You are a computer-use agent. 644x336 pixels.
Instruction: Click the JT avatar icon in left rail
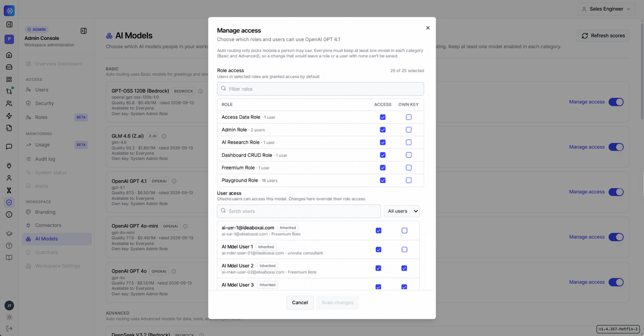pyautogui.click(x=9, y=306)
